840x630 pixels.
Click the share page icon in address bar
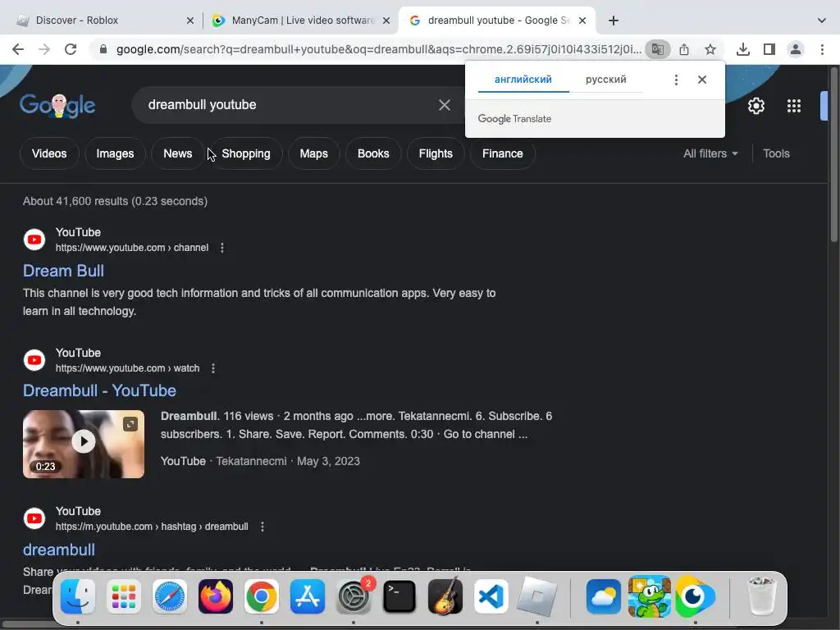click(684, 49)
